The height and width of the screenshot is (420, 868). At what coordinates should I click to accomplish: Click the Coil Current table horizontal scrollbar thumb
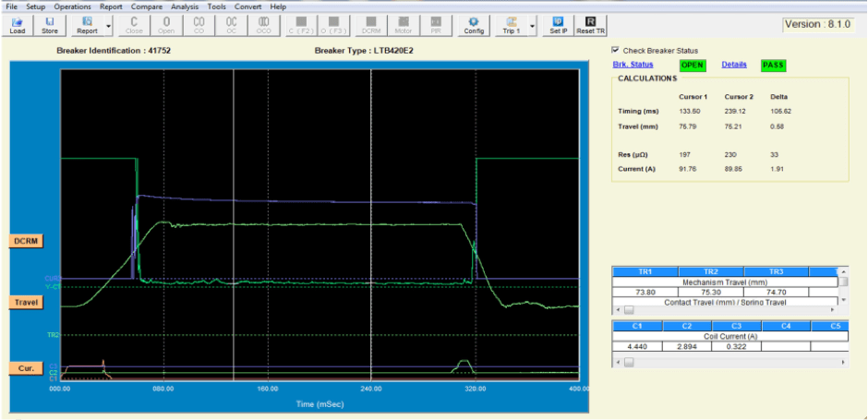point(628,362)
